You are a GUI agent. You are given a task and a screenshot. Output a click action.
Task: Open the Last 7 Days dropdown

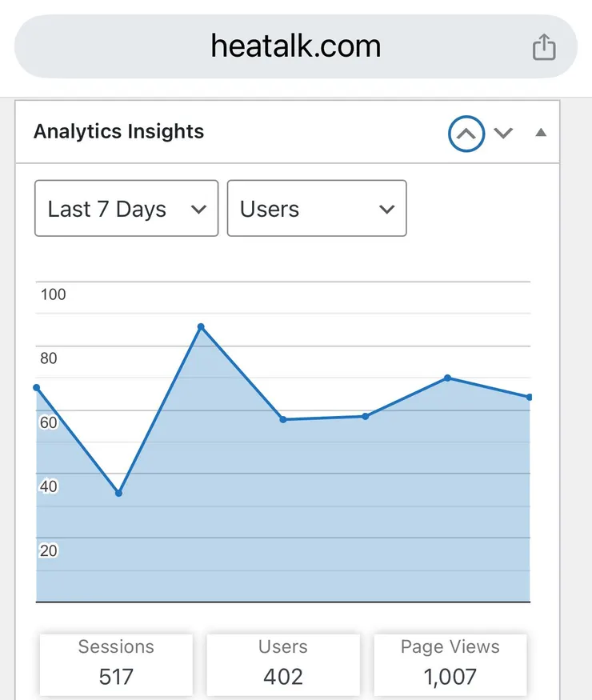[x=126, y=209]
